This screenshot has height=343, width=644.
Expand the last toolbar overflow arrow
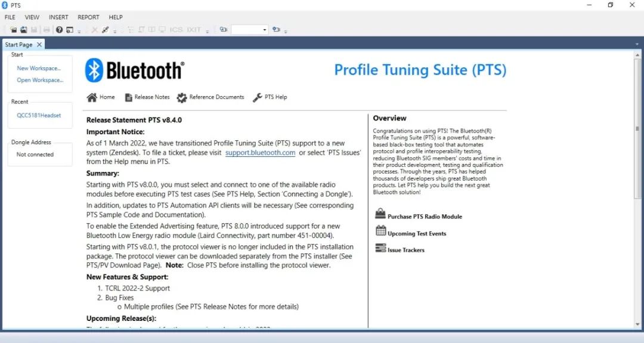pyautogui.click(x=286, y=31)
